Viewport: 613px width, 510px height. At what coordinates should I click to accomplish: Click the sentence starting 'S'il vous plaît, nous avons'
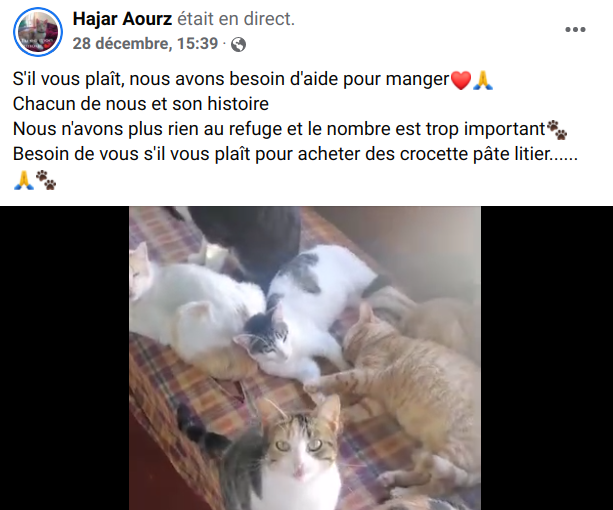pos(231,79)
